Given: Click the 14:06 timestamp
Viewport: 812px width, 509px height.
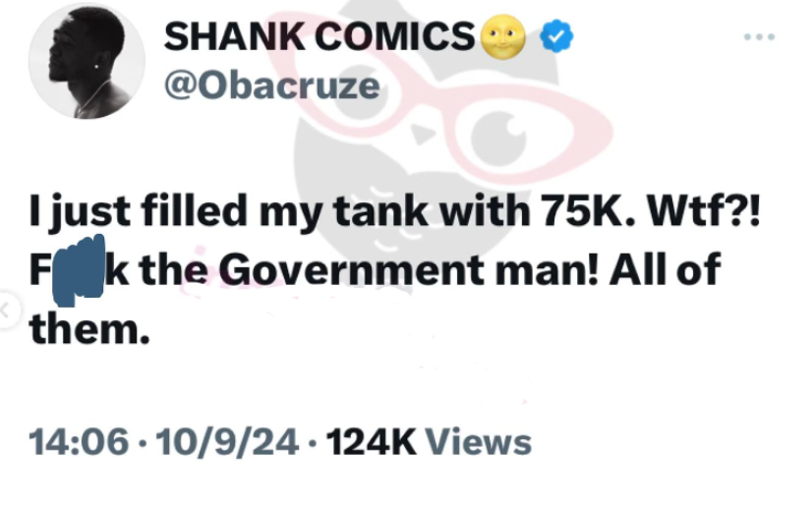Looking at the screenshot, I should (80, 441).
